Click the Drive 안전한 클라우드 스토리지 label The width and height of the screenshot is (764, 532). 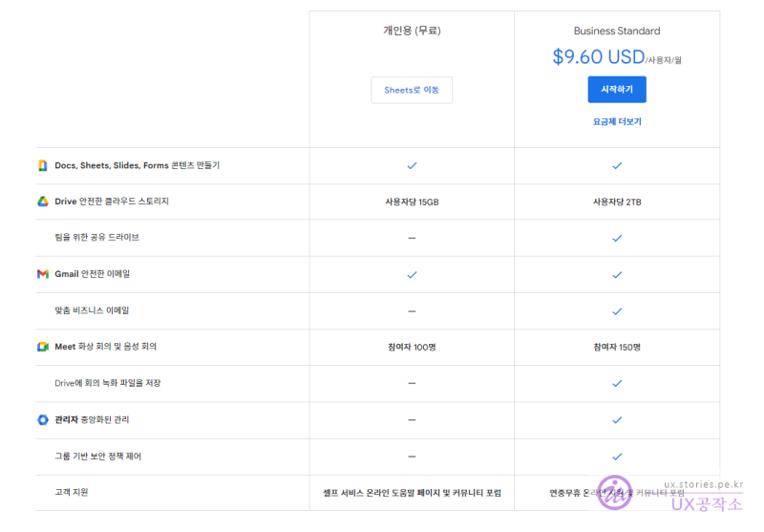click(x=112, y=202)
